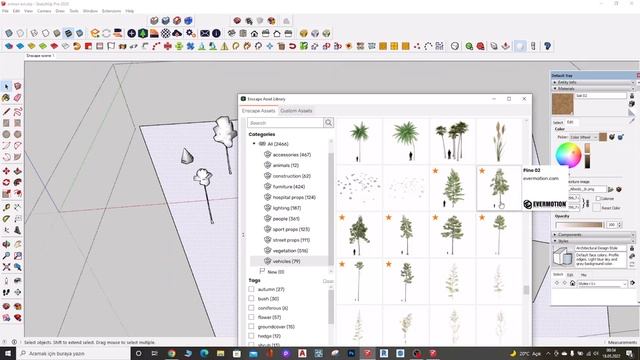Switch to Enscape Assets tab
This screenshot has height=360, width=640.
258,111
